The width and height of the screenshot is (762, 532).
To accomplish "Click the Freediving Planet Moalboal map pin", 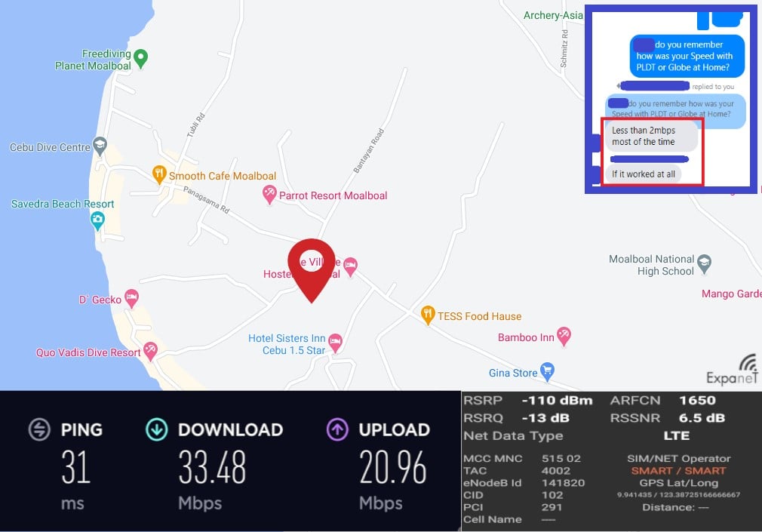I will click(140, 58).
